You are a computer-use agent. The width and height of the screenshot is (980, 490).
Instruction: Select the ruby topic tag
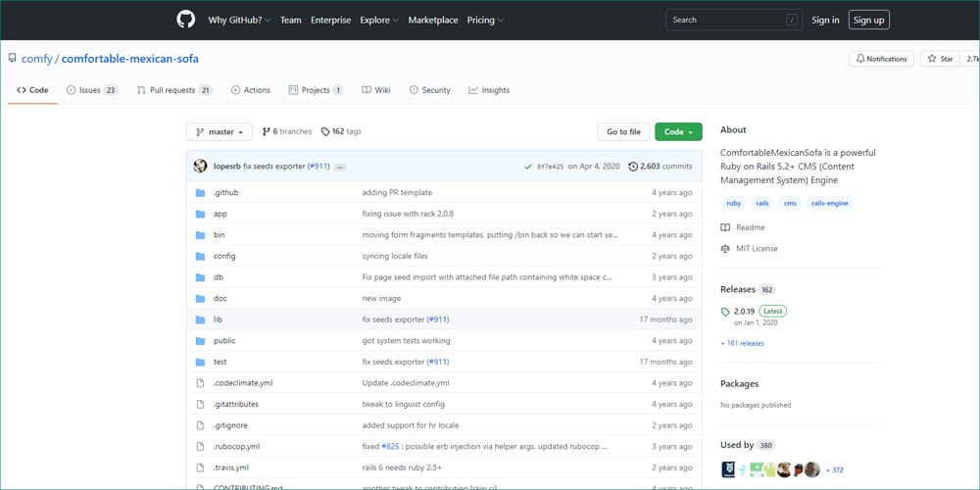pos(734,203)
